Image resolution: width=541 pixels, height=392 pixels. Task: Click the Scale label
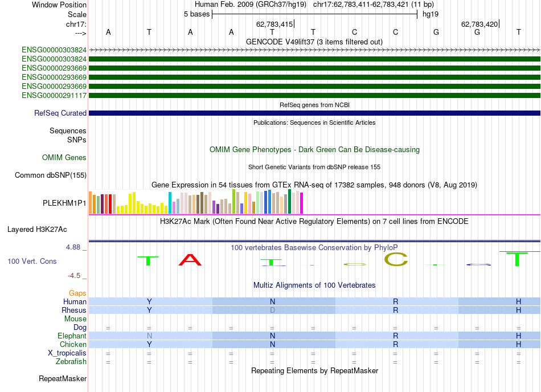(77, 14)
